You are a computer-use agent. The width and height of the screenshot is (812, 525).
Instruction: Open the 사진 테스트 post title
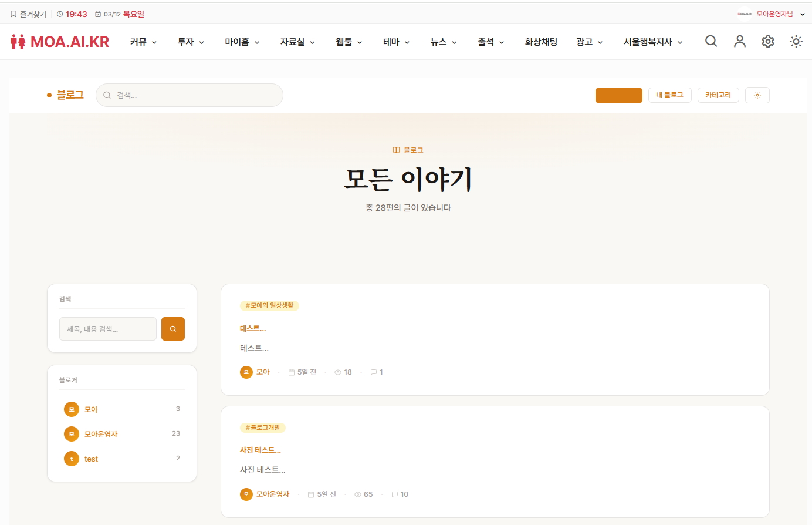pos(260,450)
